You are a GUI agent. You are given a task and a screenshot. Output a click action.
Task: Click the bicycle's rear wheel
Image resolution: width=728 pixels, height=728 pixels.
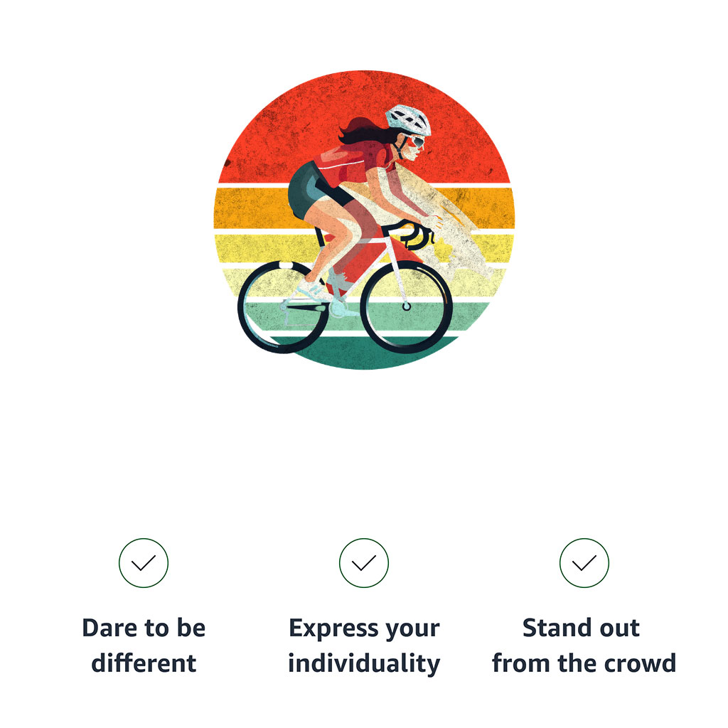click(x=283, y=306)
